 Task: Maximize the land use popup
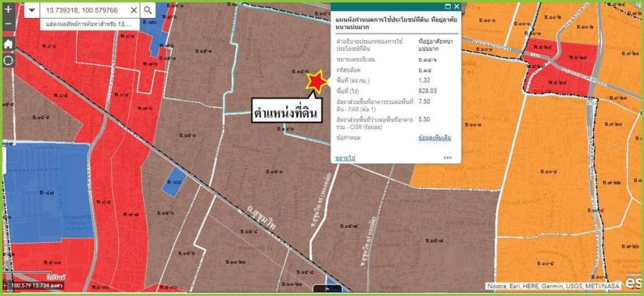tap(448, 6)
